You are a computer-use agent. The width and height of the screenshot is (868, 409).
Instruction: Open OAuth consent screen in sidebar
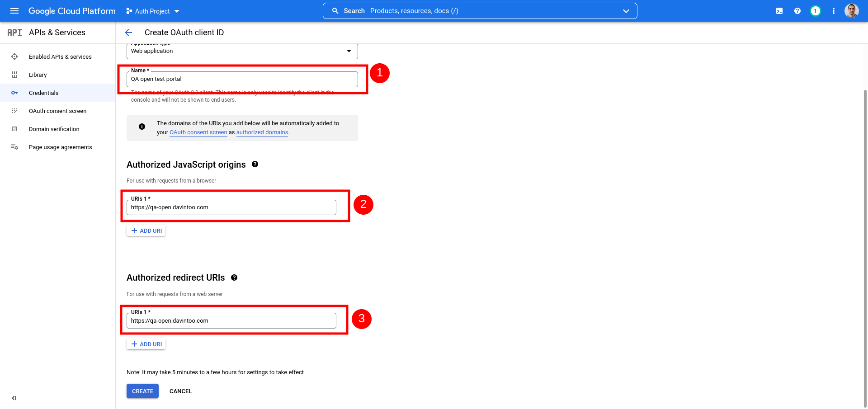[58, 111]
